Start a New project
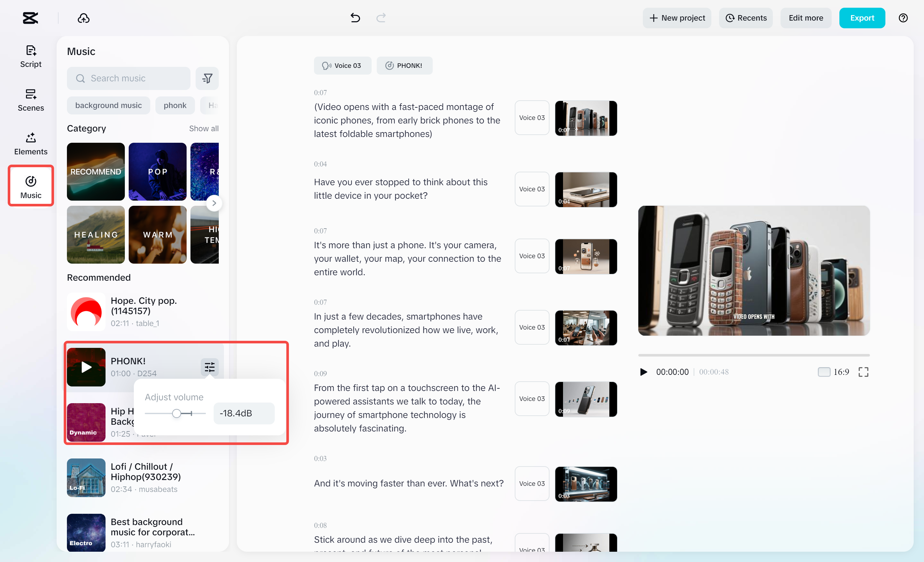The image size is (924, 562). 677,18
